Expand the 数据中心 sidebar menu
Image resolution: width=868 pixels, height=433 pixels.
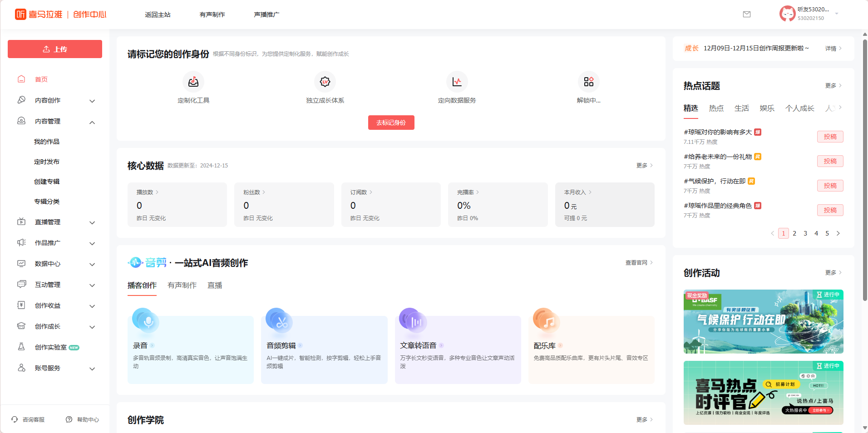(92, 264)
